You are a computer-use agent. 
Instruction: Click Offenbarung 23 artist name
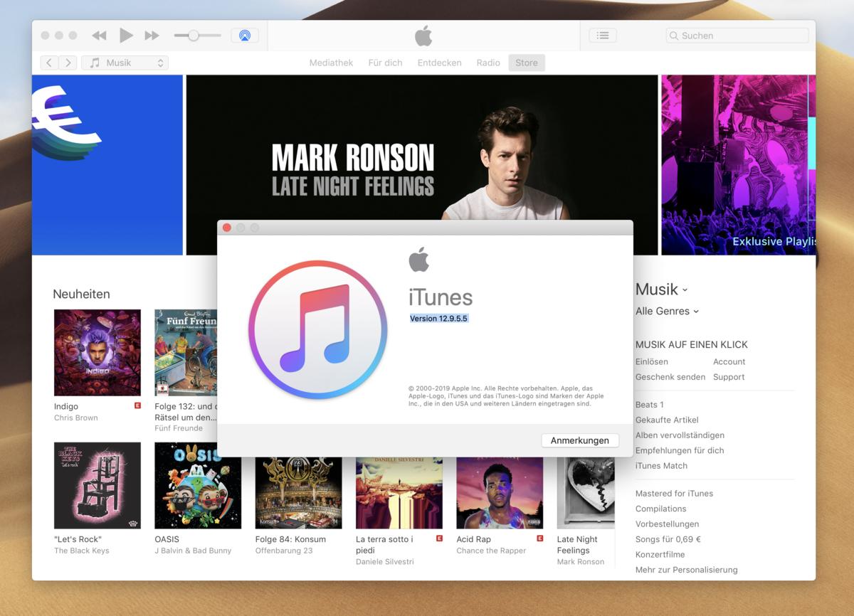pyautogui.click(x=284, y=551)
